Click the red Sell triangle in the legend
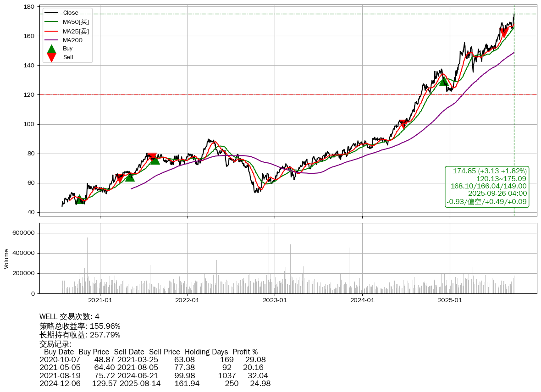Screen dimensions: 541x392 coord(52,57)
